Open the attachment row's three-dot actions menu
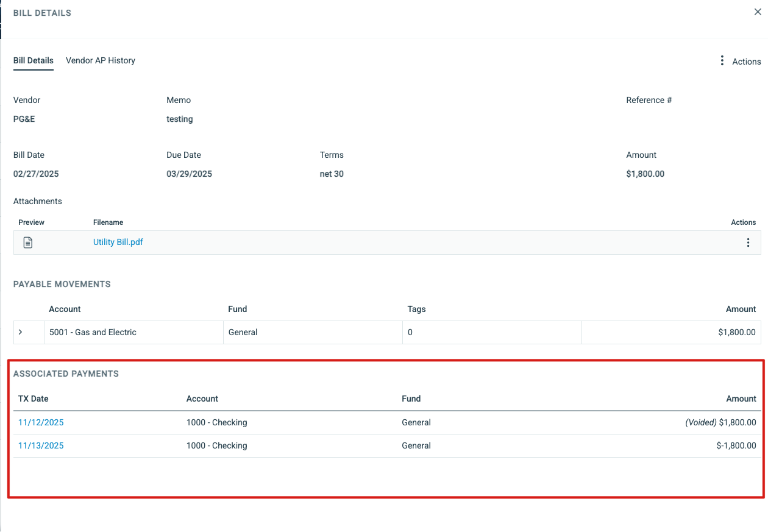Image resolution: width=768 pixels, height=532 pixels. coord(748,243)
